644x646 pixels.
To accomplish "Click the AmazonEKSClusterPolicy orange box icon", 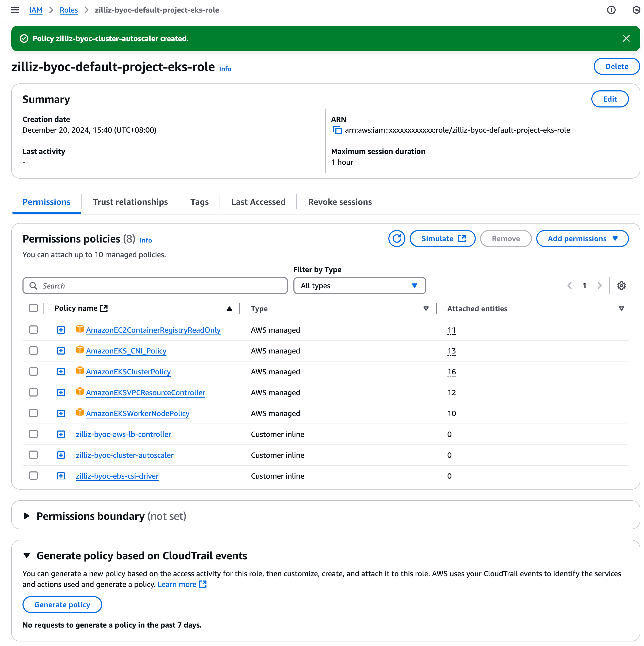I will point(80,371).
